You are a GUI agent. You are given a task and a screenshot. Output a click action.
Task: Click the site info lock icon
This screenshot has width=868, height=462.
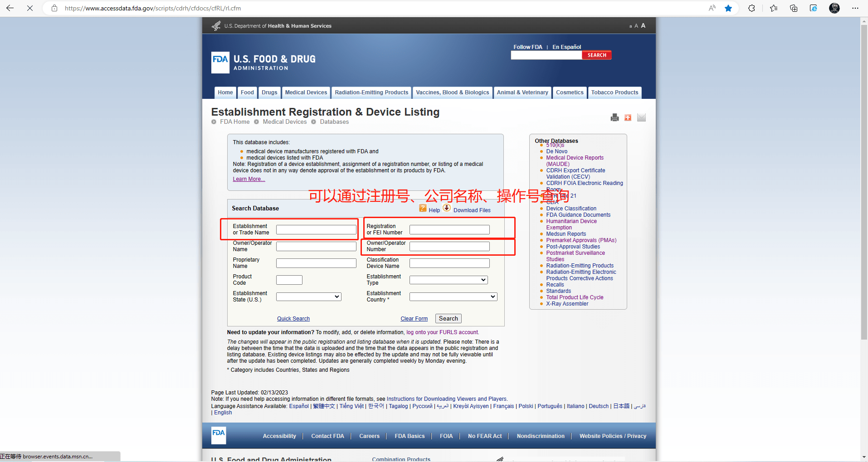click(54, 8)
